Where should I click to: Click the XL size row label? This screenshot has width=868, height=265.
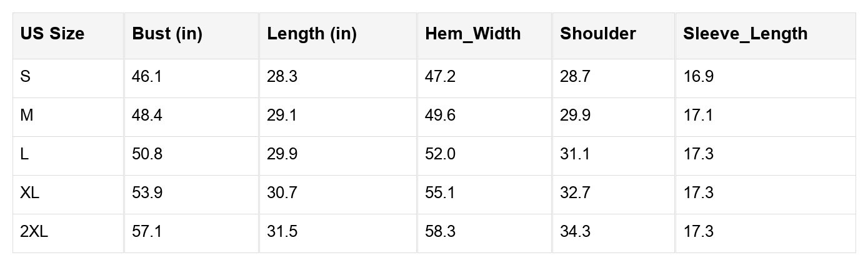[x=29, y=193]
